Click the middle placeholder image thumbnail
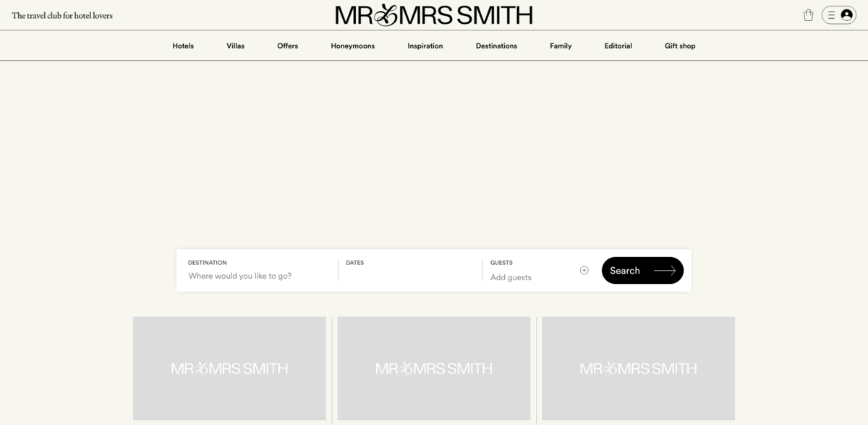868x425 pixels. 433,369
